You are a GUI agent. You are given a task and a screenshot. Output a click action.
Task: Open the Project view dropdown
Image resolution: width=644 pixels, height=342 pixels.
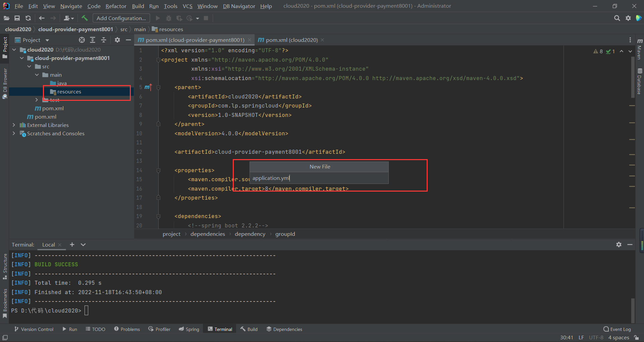[x=47, y=40]
